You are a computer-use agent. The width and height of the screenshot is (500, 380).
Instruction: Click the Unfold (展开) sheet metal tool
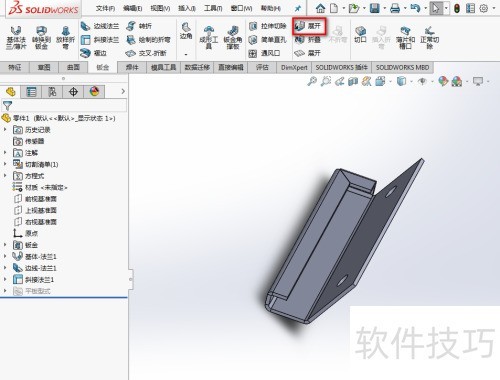(309, 26)
